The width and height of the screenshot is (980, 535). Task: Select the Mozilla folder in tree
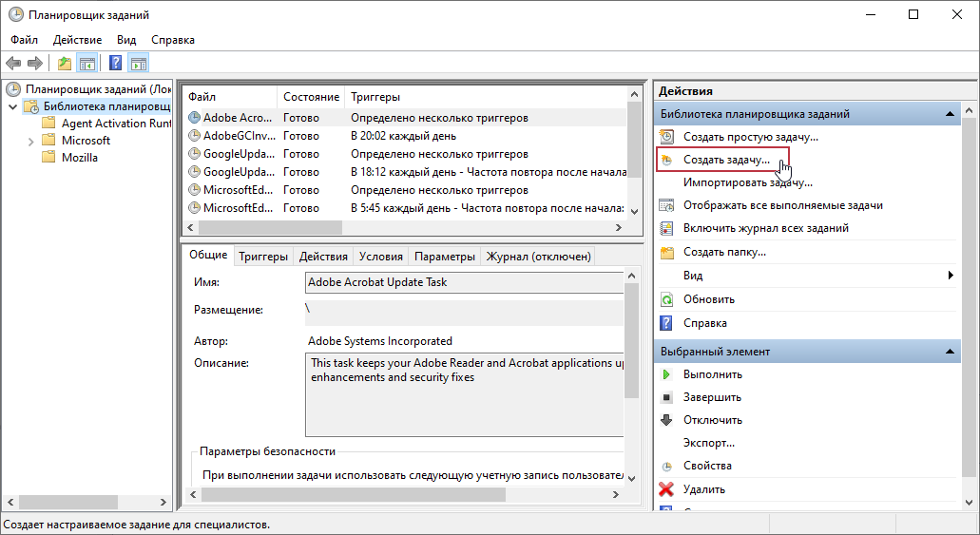80,158
